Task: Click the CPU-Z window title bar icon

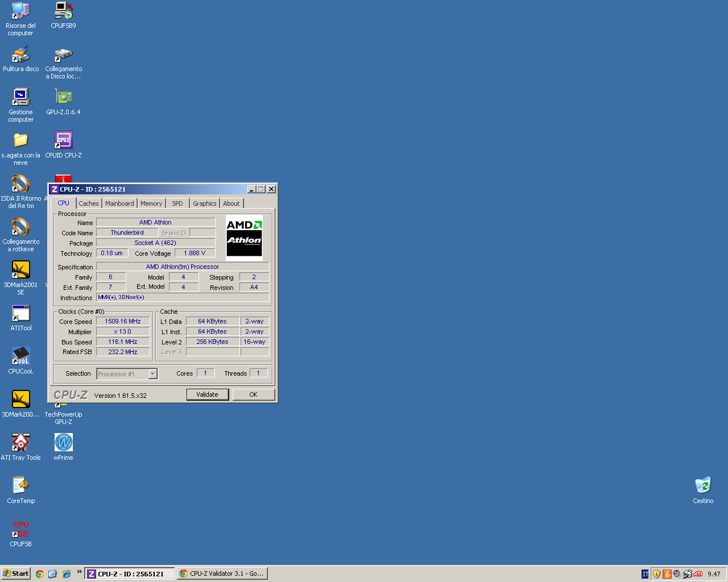Action: tap(55, 189)
